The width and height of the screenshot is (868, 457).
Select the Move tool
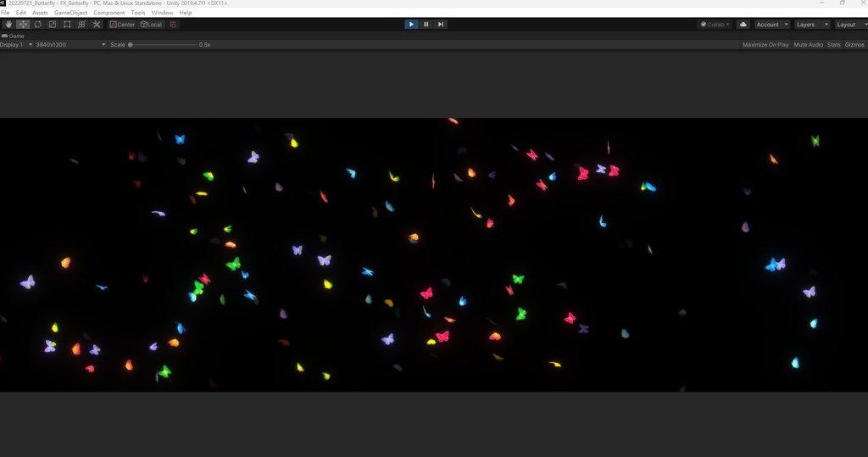tap(23, 25)
